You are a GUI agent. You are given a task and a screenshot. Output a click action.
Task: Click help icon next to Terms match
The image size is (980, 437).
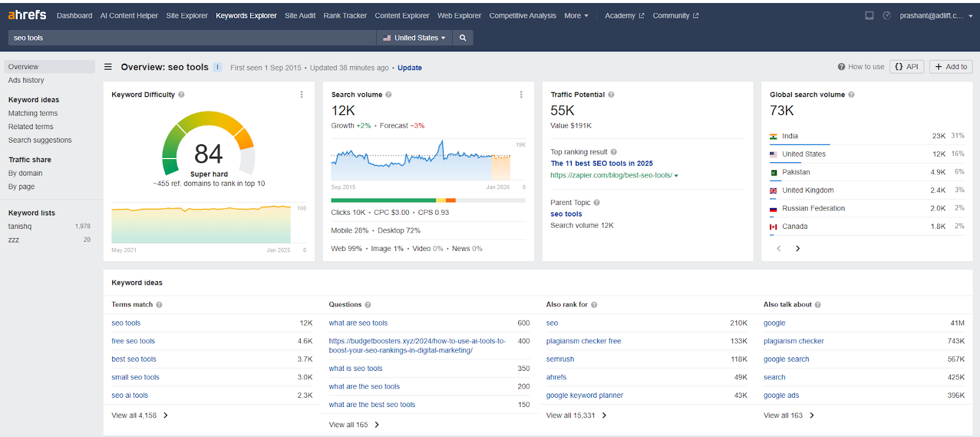coord(159,305)
